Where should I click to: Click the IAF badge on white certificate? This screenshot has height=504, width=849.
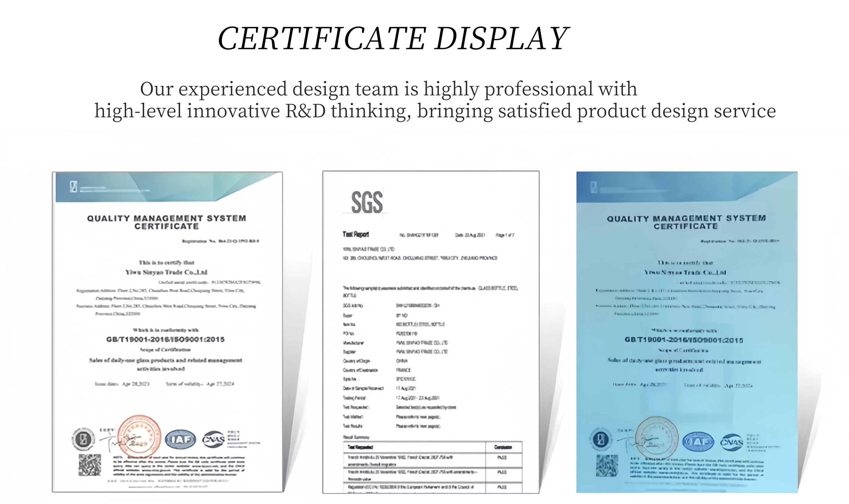tap(180, 439)
